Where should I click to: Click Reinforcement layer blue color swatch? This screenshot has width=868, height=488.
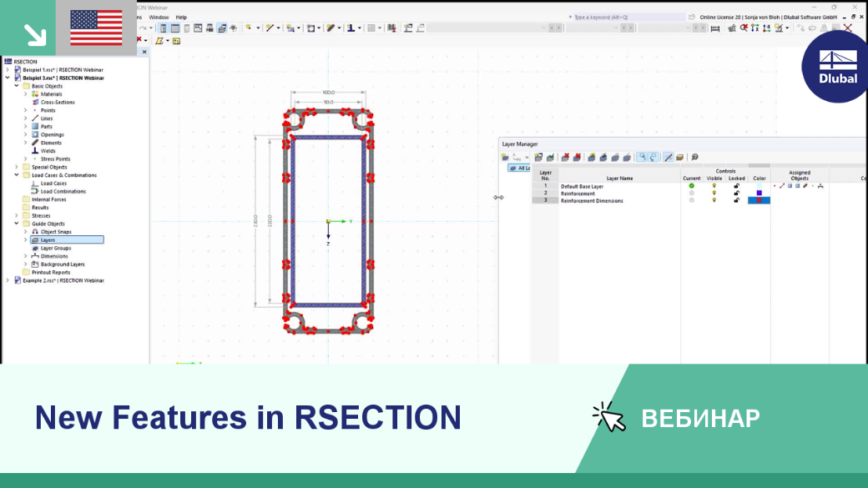[759, 193]
